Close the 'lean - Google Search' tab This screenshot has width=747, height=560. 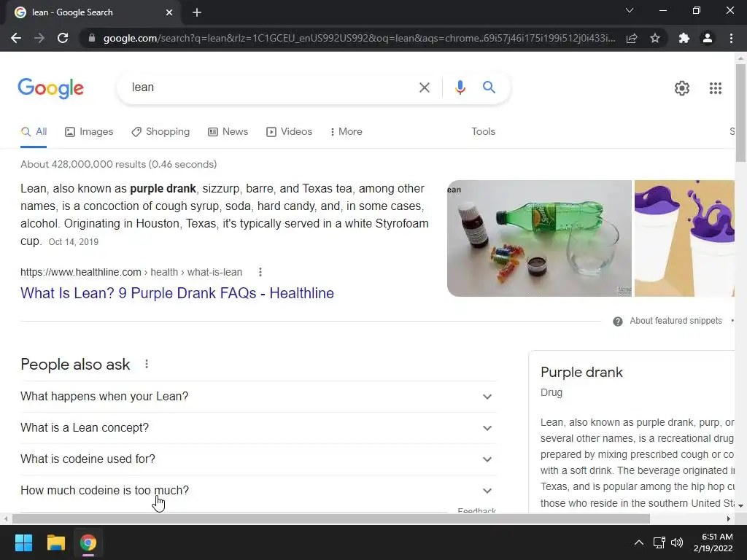[169, 12]
